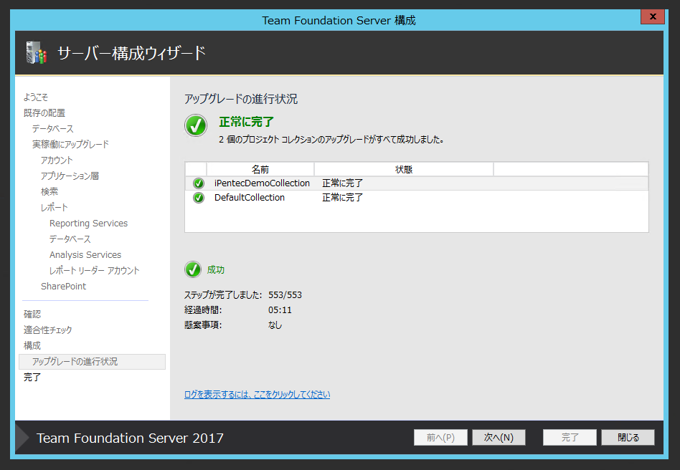The image size is (680, 470).
Task: Click the green check beside iPentecDemoCollection
Action: (199, 183)
